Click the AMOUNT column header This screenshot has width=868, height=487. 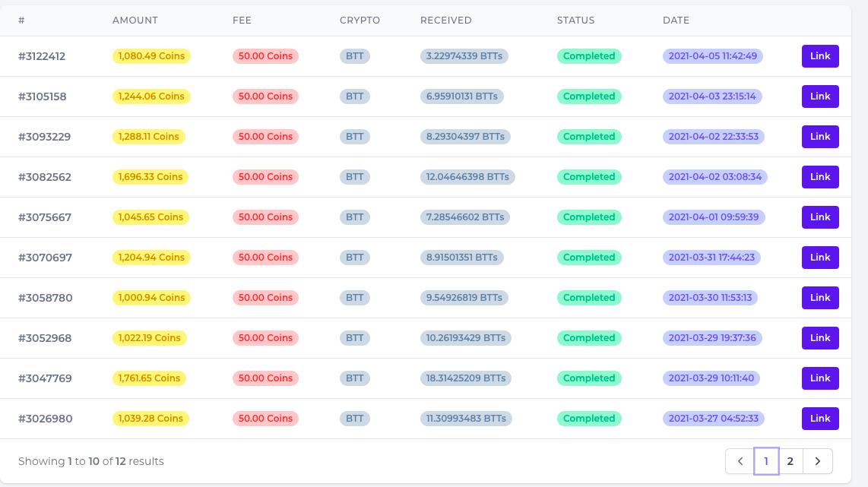[x=135, y=21]
